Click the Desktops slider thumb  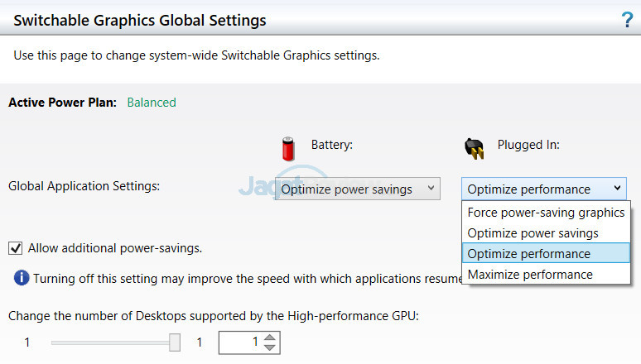tap(175, 342)
